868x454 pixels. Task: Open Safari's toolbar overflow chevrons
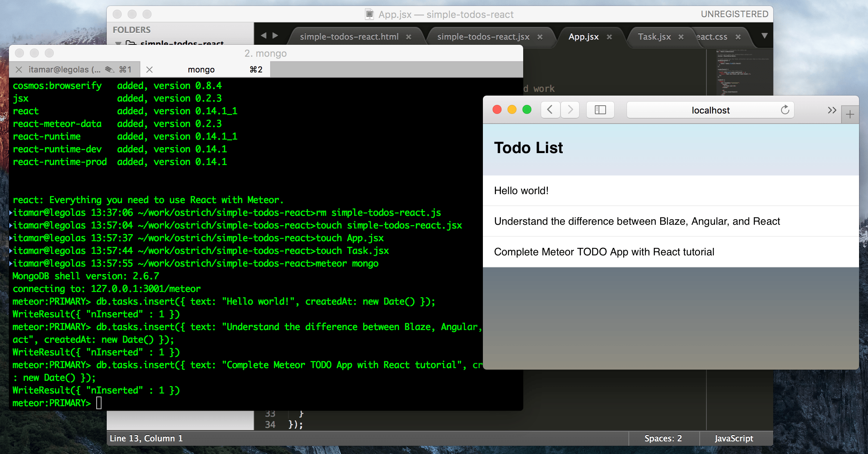point(832,110)
